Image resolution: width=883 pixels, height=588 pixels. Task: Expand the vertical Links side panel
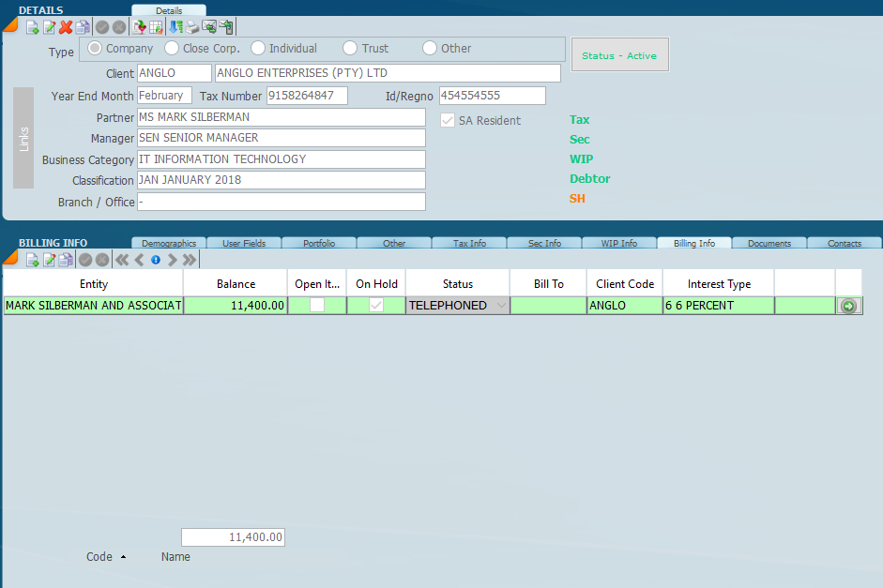point(23,138)
